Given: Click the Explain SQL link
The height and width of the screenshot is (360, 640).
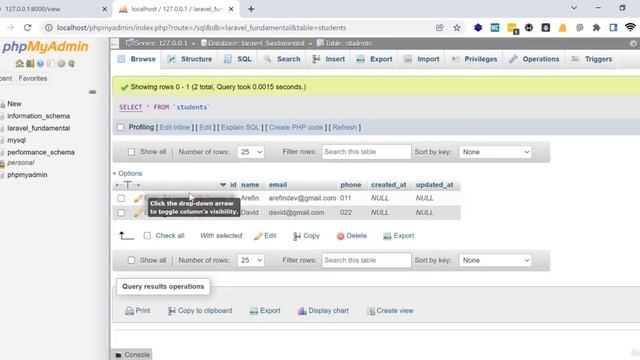Looking at the screenshot, I should 240,127.
